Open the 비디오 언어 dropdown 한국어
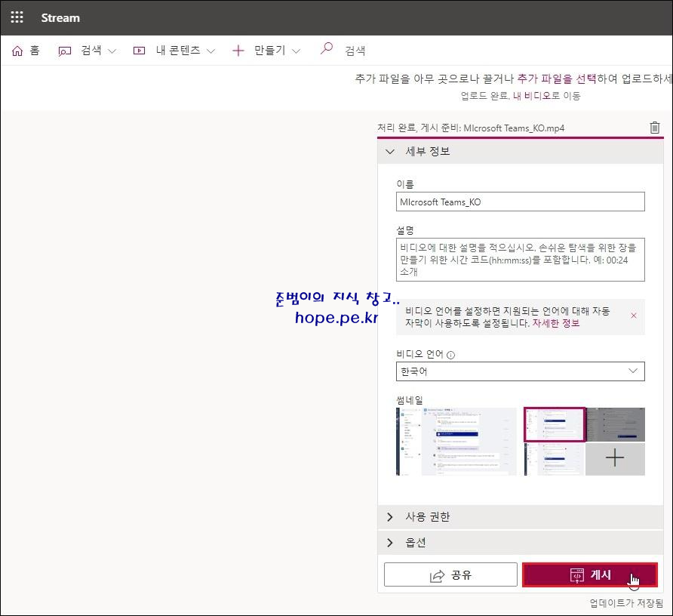Screen dimensions: 673x616 click(x=520, y=371)
